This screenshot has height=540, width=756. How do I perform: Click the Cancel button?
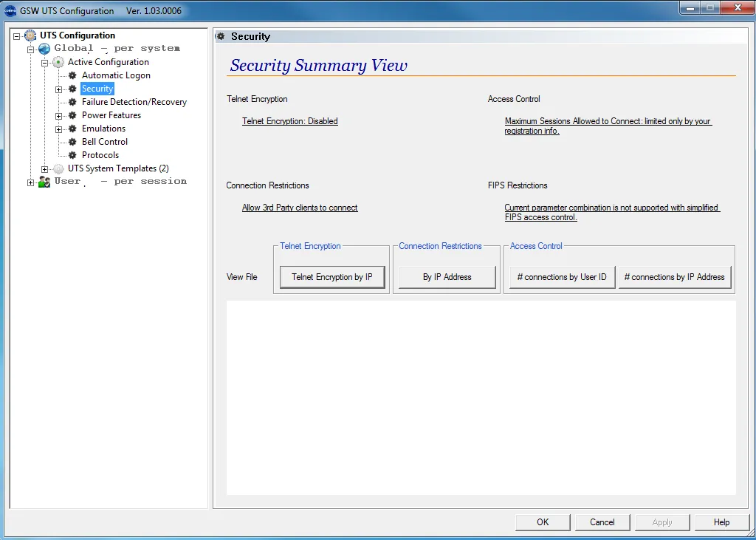(x=602, y=522)
